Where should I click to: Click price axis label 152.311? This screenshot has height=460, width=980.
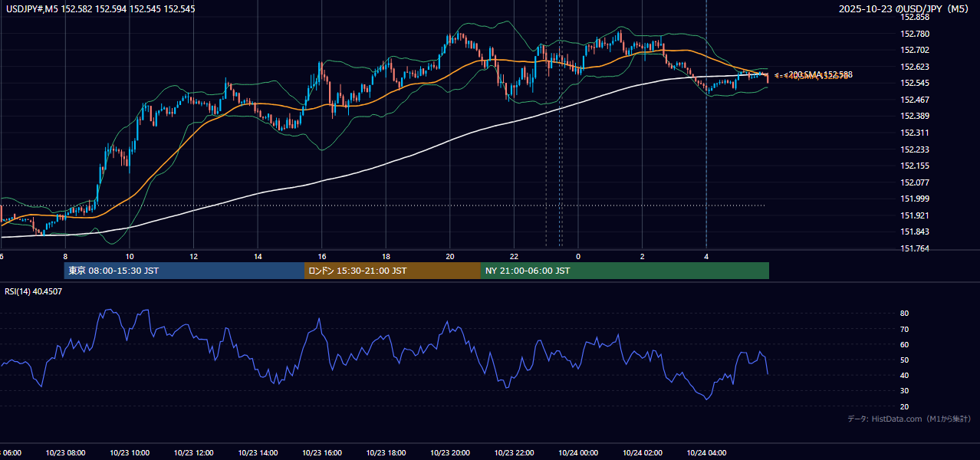[915, 133]
